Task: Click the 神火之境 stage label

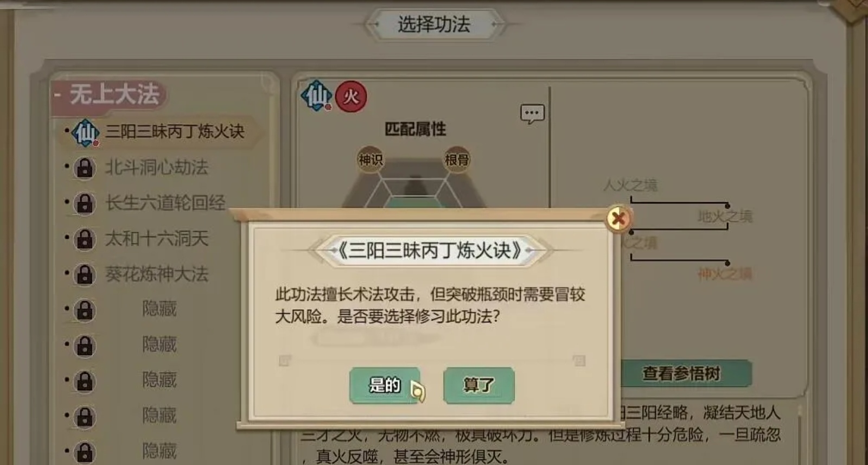Action: [725, 273]
